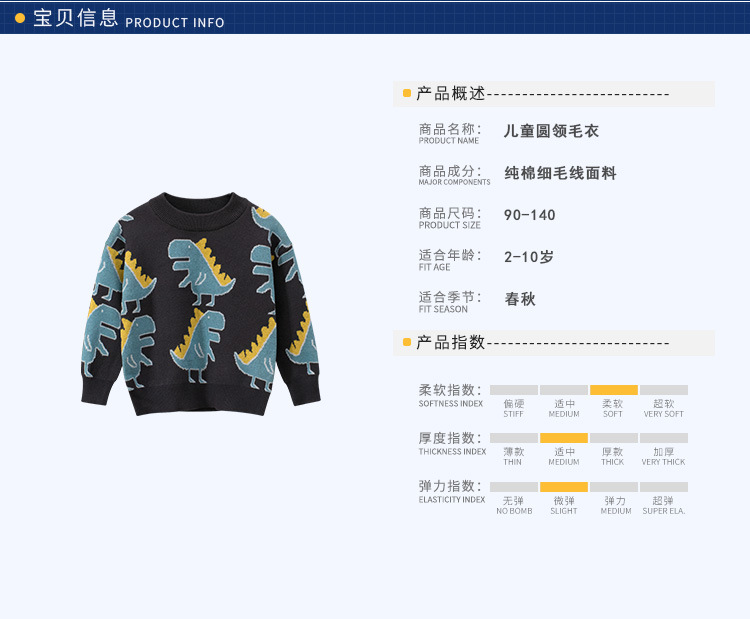Screen dimensions: 750x619
Task: Click the 产品指数 section heading
Action: (x=451, y=342)
